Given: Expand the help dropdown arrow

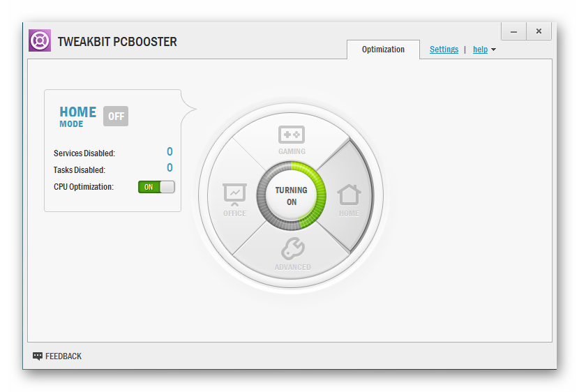Looking at the screenshot, I should tap(493, 50).
